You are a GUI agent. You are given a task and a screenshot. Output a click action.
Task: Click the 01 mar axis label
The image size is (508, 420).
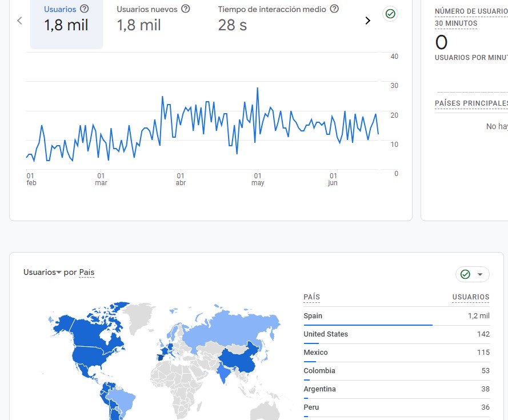pos(101,179)
